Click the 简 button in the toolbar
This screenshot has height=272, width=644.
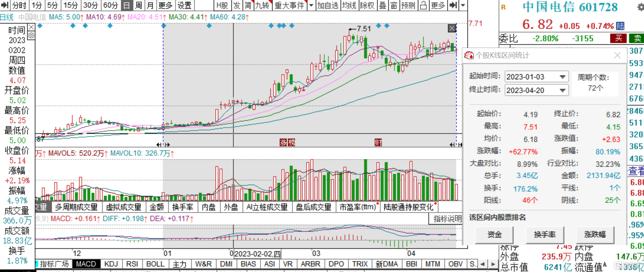pos(248,5)
